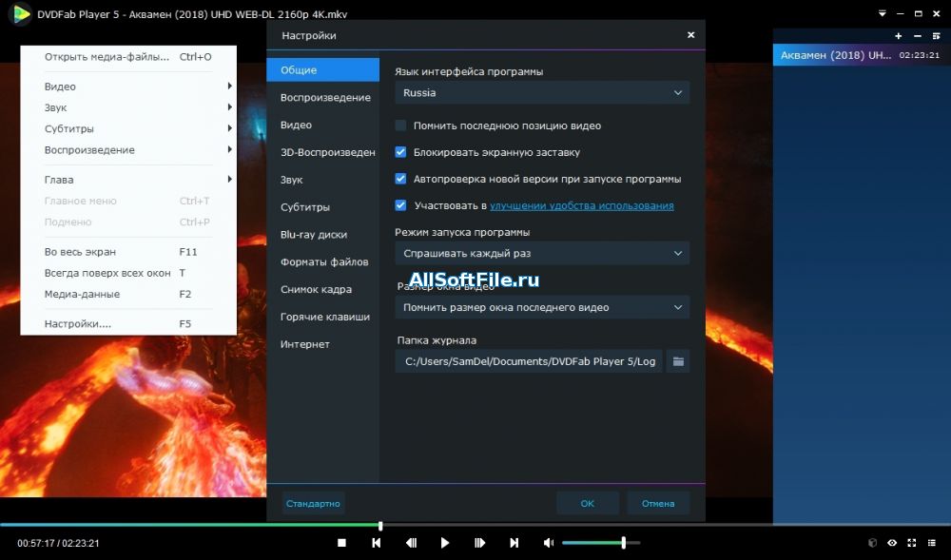Select 'Во весь экран' menu item
951x560 pixels.
[x=128, y=252]
